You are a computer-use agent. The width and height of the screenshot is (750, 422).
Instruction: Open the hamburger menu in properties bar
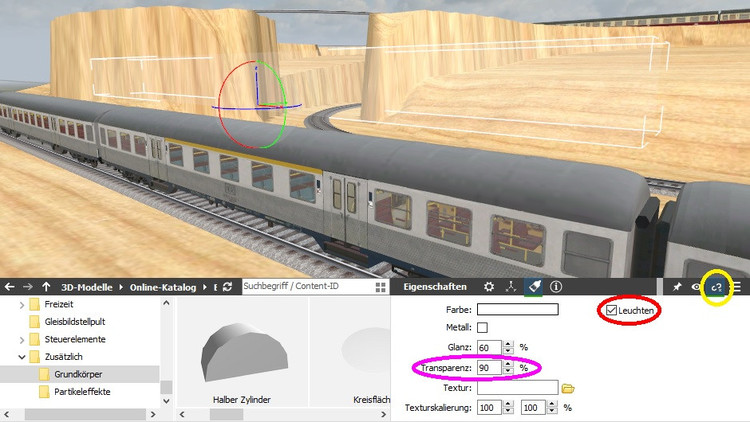point(737,287)
